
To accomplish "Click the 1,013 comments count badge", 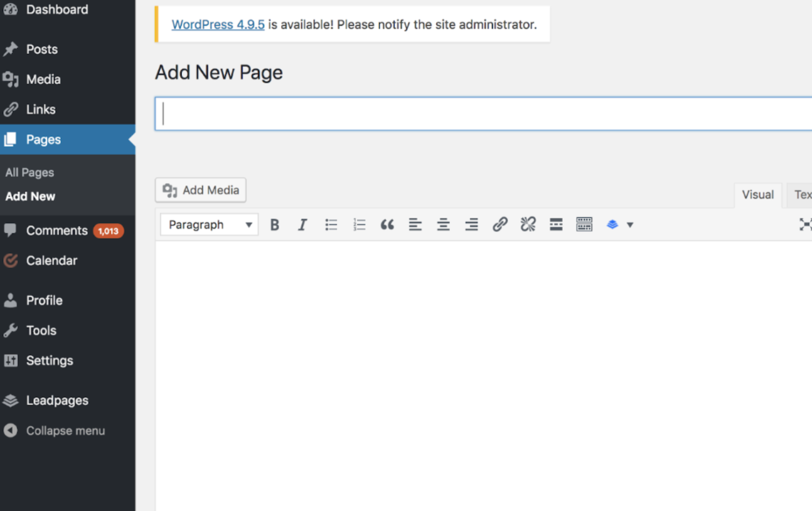I will coord(109,231).
